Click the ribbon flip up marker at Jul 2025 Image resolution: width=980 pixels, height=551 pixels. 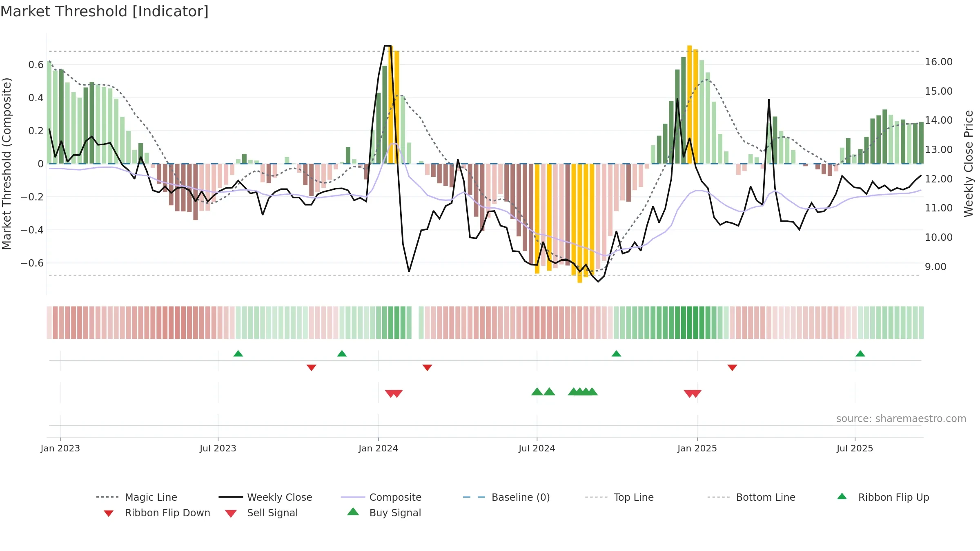click(860, 353)
